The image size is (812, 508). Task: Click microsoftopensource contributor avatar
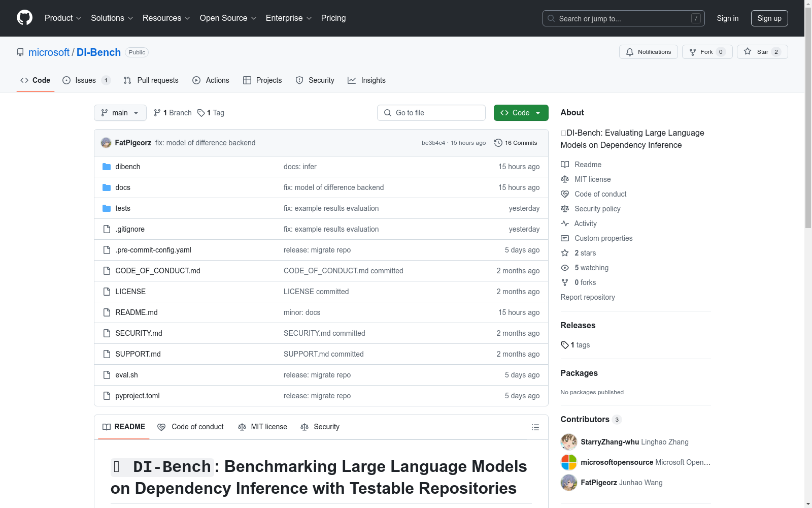point(569,462)
